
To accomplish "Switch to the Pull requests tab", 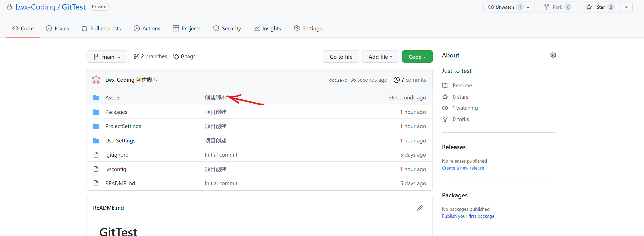I will tap(101, 28).
